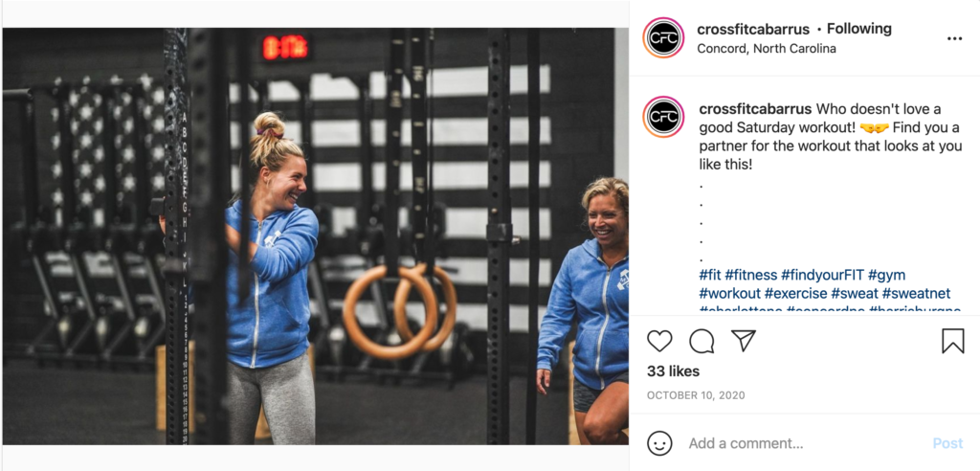
Task: Open Concord, North Carolina location link
Action: (767, 48)
